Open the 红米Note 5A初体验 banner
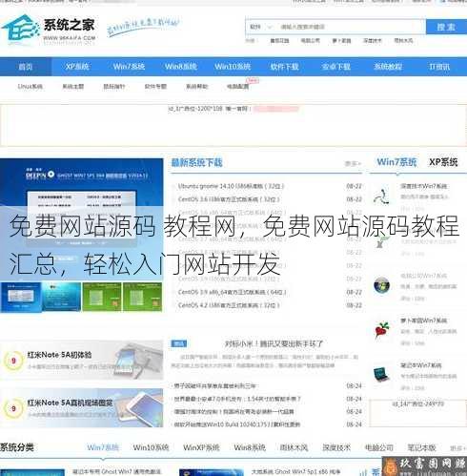This screenshot has height=476, width=467. click(82, 360)
